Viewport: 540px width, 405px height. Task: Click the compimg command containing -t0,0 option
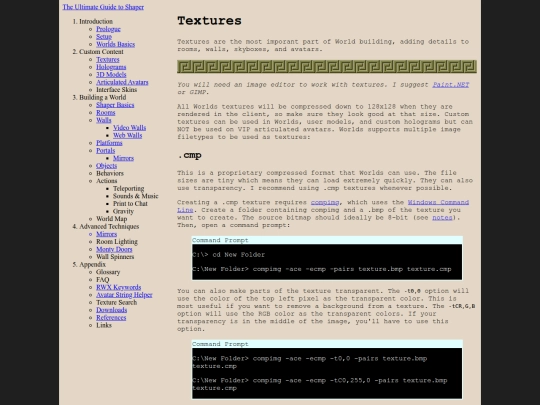(310, 362)
